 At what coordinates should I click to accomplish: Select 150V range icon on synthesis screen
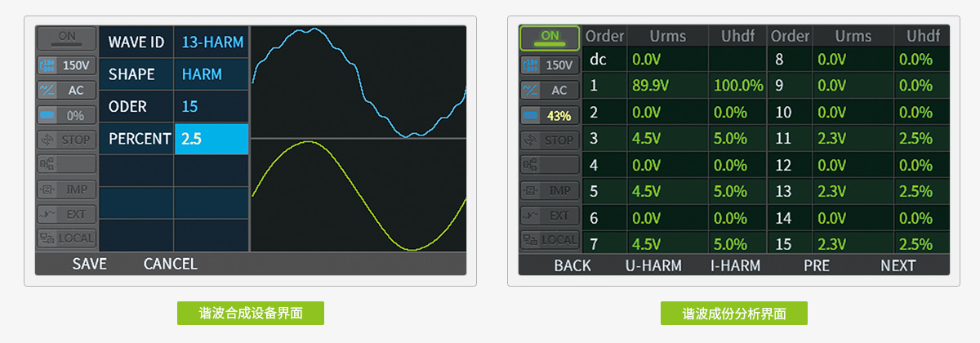click(x=66, y=65)
